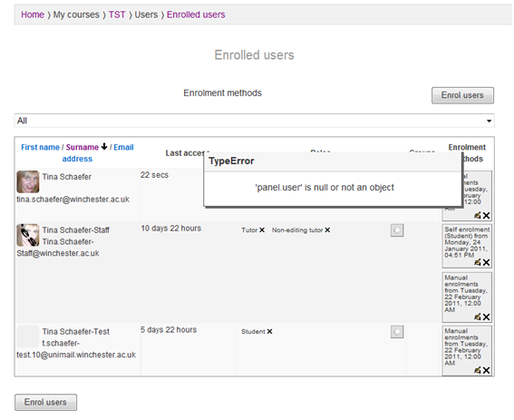The image size is (514, 420).
Task: Open Tina Schaefer-Test blank profile picture
Action: tap(28, 337)
